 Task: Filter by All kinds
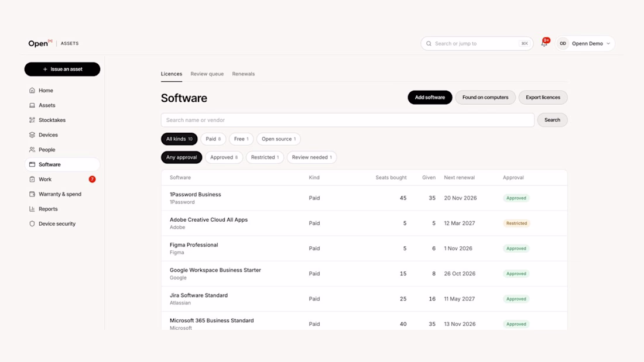179,139
